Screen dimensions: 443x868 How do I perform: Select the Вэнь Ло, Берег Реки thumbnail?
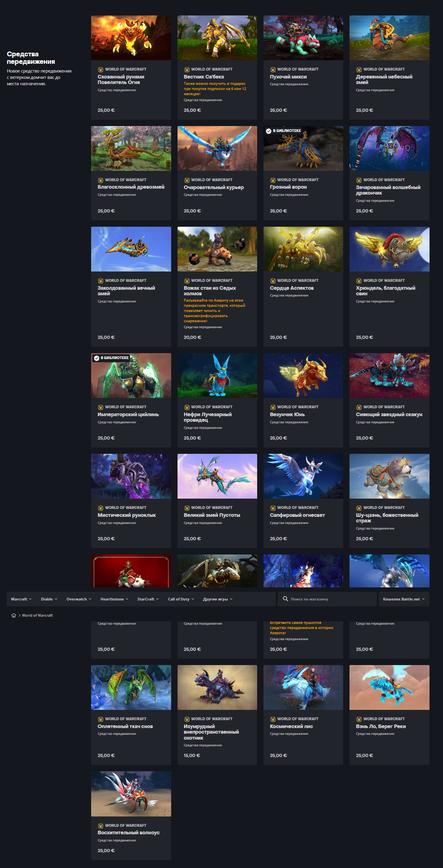coord(389,688)
